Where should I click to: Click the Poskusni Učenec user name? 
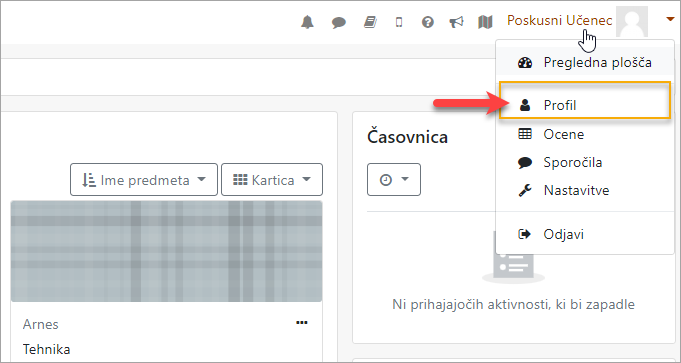[x=560, y=20]
